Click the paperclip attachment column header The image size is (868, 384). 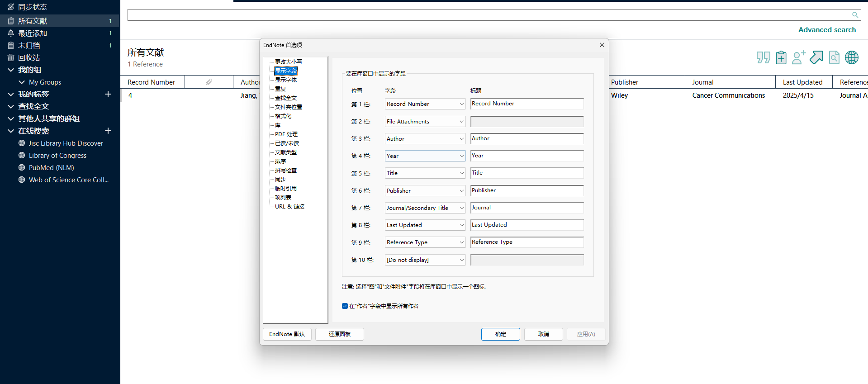(x=209, y=82)
